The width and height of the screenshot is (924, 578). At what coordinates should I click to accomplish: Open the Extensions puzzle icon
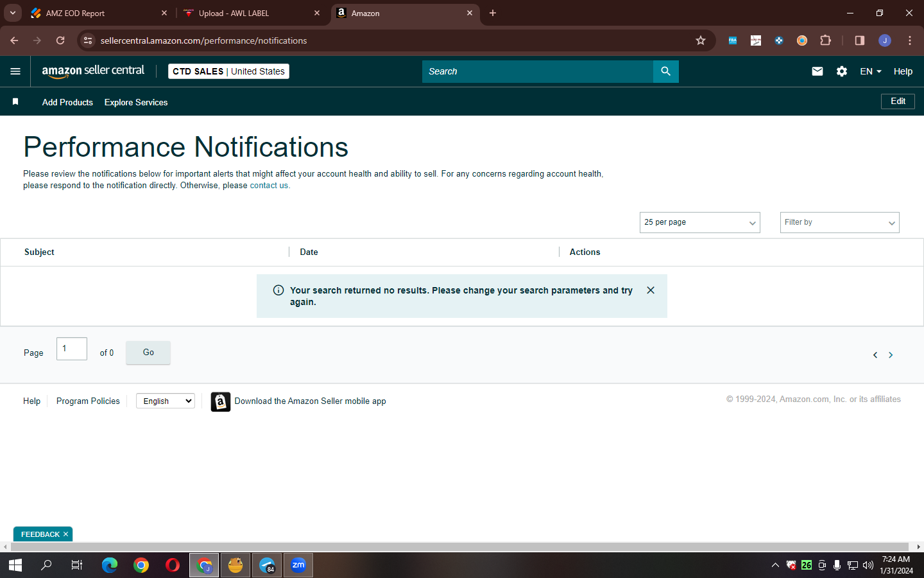click(825, 40)
